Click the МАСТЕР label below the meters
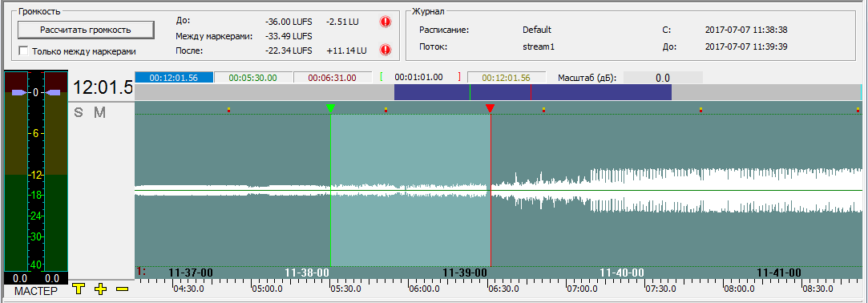 point(35,291)
